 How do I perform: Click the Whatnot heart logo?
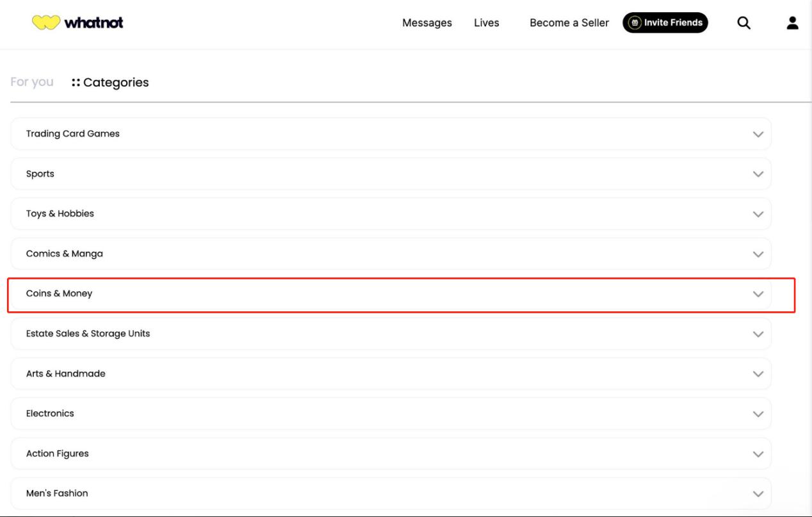click(x=45, y=23)
